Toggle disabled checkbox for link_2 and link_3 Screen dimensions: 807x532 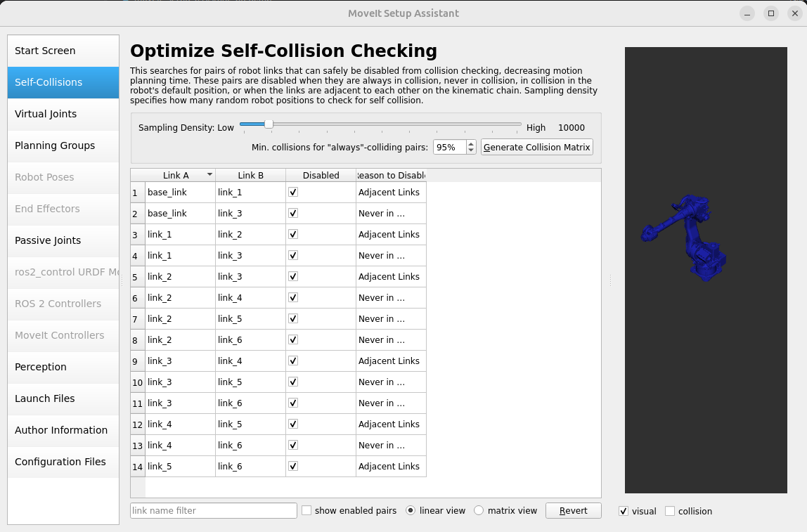click(293, 276)
